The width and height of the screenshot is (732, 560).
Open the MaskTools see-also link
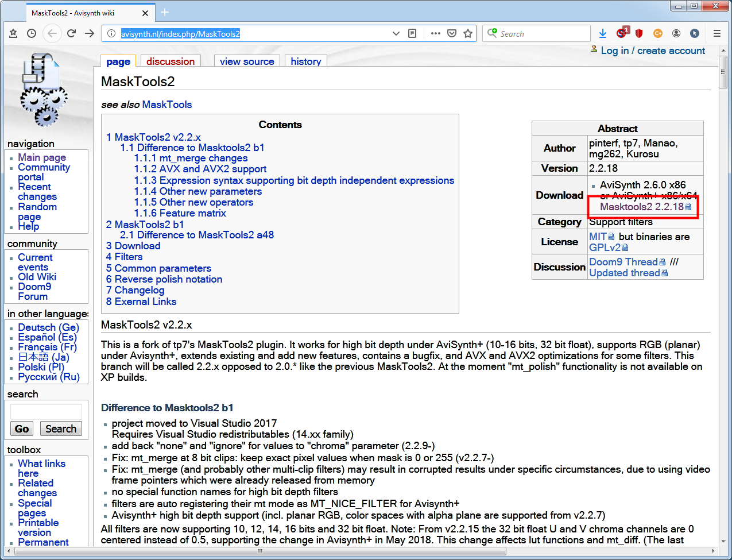click(167, 105)
